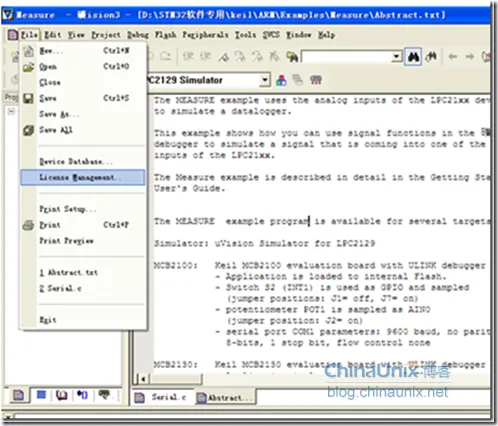
Task: Reopen recent file 2 Serial.c
Action: click(83, 288)
